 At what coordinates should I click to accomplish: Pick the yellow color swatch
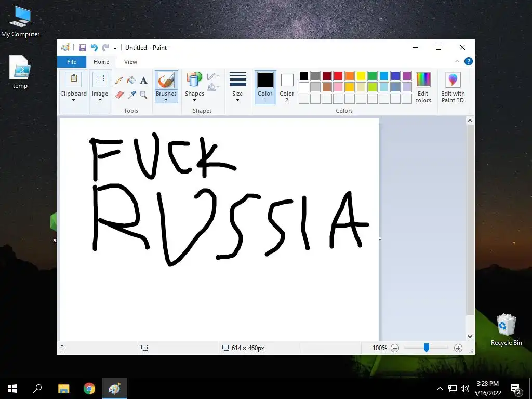[361, 76]
